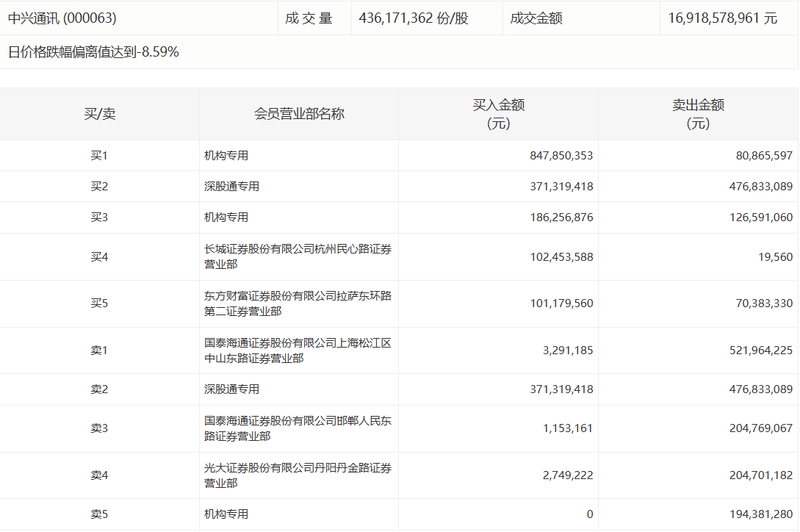800x532 pixels.
Task: Click the 会员营业部名称 column header
Action: coord(299,114)
